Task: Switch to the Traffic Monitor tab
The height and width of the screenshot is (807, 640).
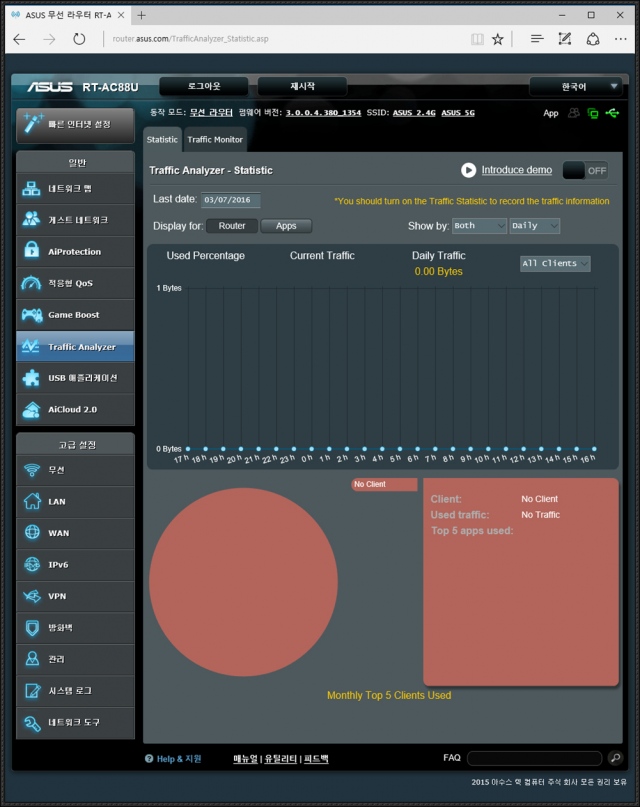Action: (215, 139)
